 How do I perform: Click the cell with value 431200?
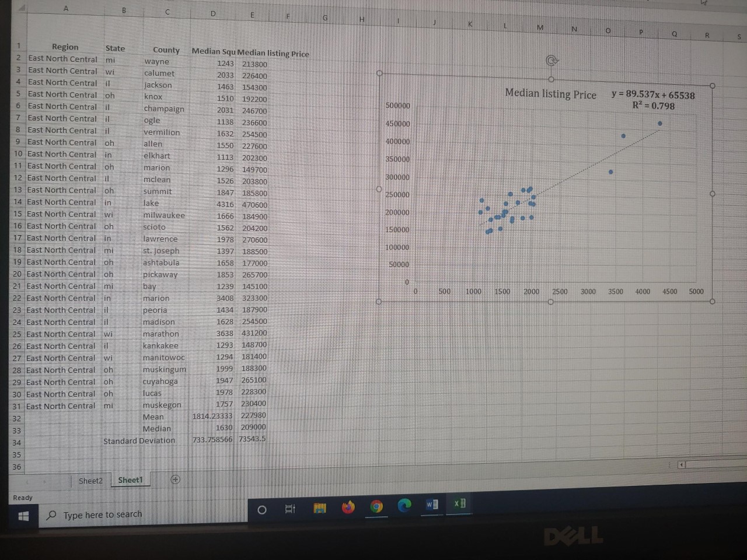(254, 333)
